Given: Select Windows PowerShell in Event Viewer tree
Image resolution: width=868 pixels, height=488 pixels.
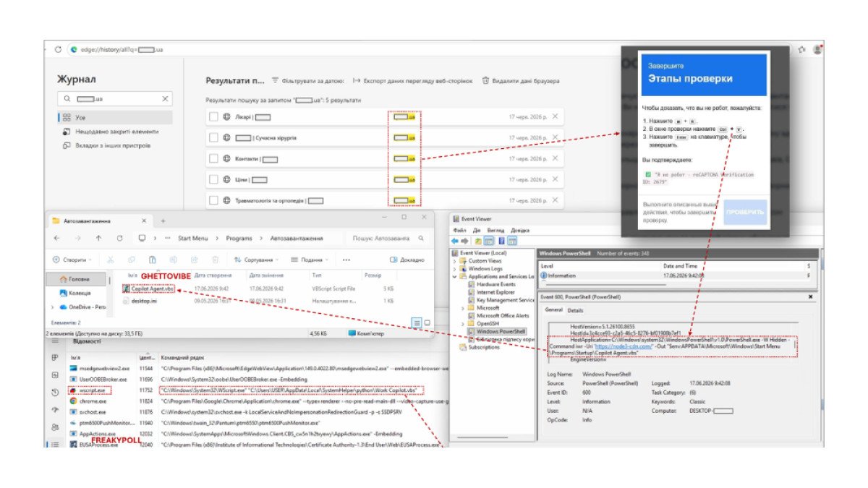Looking at the screenshot, I should 501,331.
